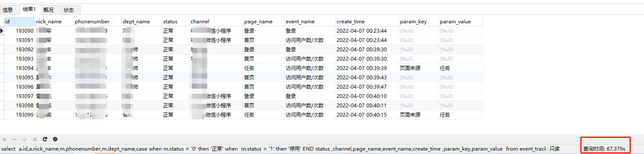Click the channel column header
644x154 pixels.
[x=216, y=21]
